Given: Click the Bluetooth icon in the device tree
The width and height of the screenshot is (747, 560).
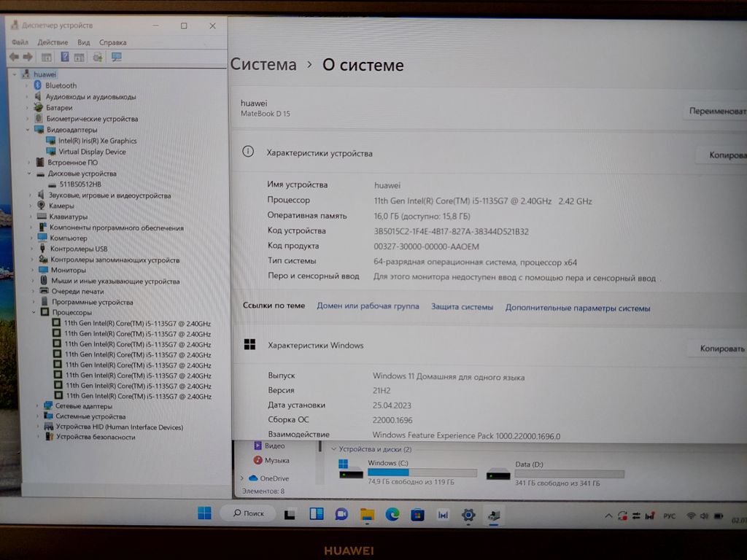Looking at the screenshot, I should (x=38, y=85).
